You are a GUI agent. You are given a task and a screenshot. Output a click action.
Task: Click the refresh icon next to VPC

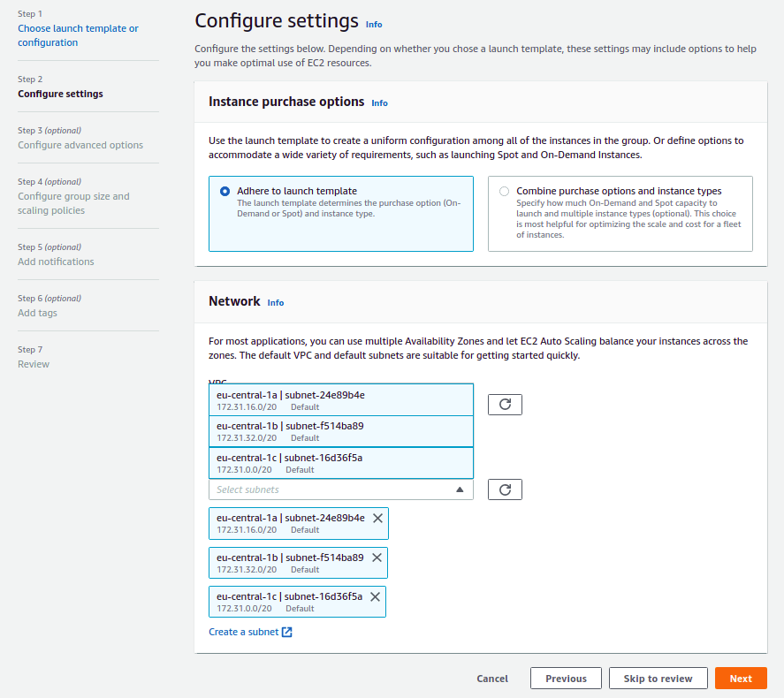point(505,405)
